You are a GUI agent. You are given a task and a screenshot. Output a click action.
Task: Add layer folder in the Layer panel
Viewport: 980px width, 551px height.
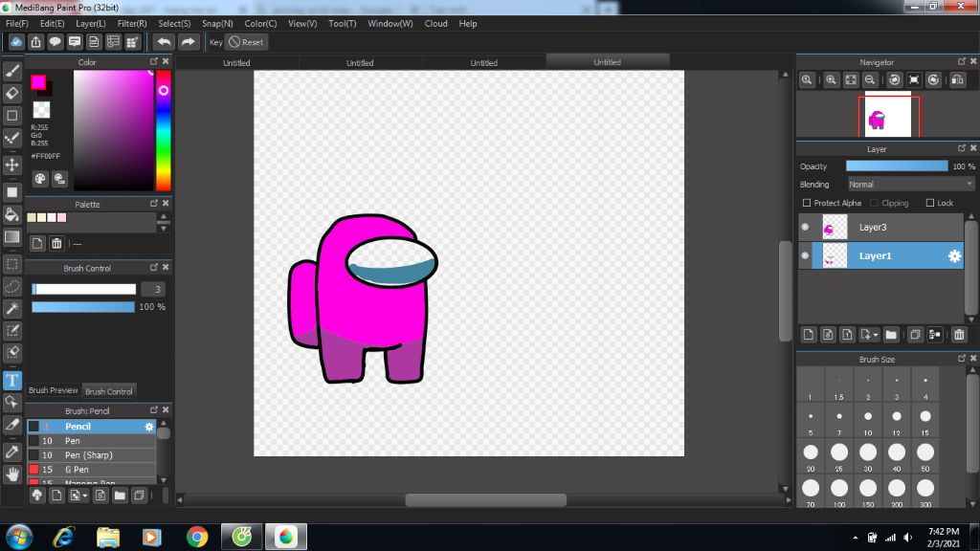(x=891, y=335)
